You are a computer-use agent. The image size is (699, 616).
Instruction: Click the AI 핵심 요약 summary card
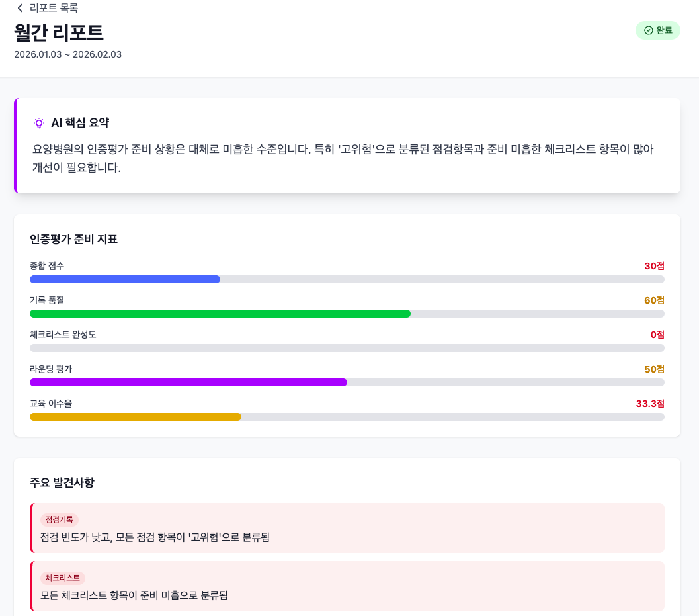click(x=347, y=145)
